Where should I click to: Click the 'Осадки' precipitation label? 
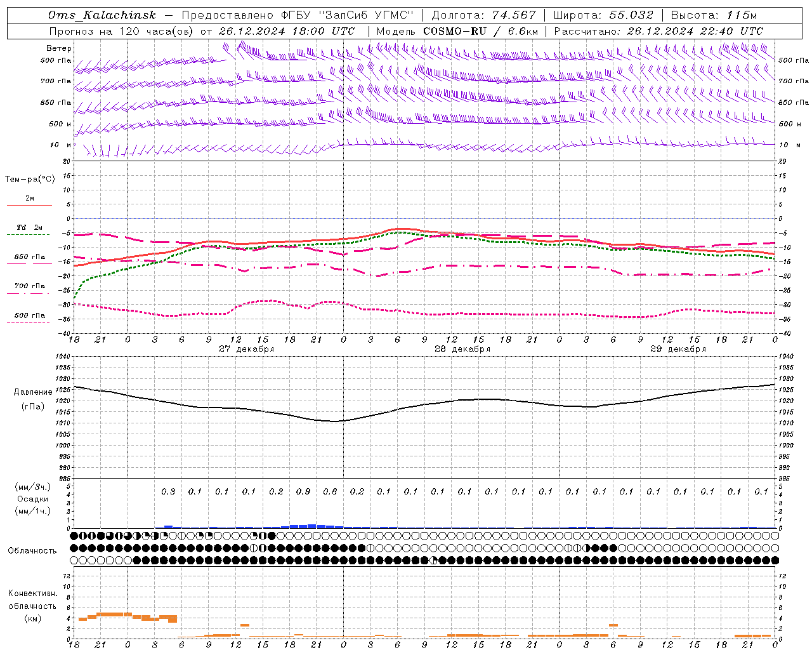pos(32,499)
